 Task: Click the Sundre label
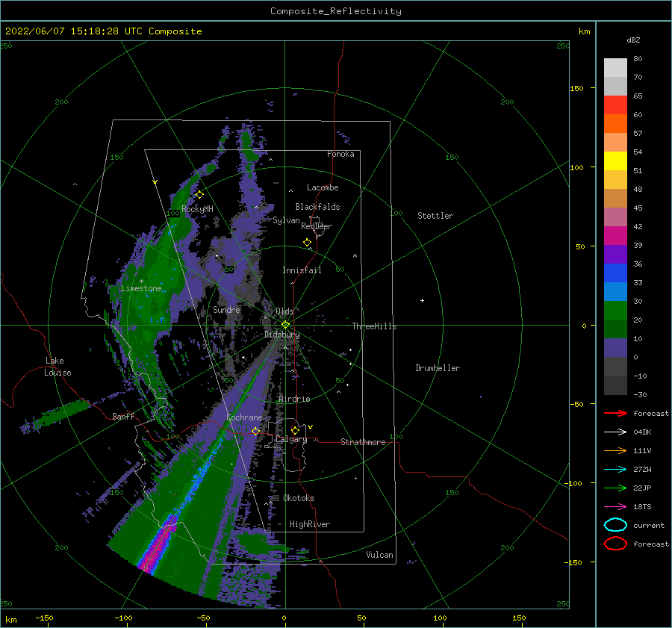[226, 309]
